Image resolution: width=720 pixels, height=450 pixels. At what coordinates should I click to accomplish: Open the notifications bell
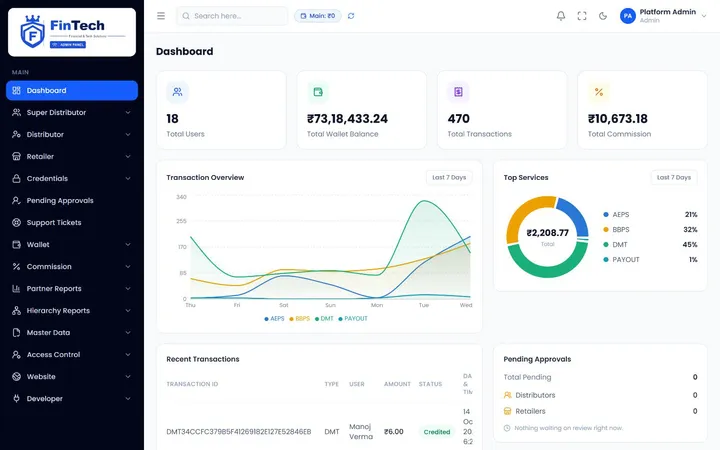tap(561, 16)
